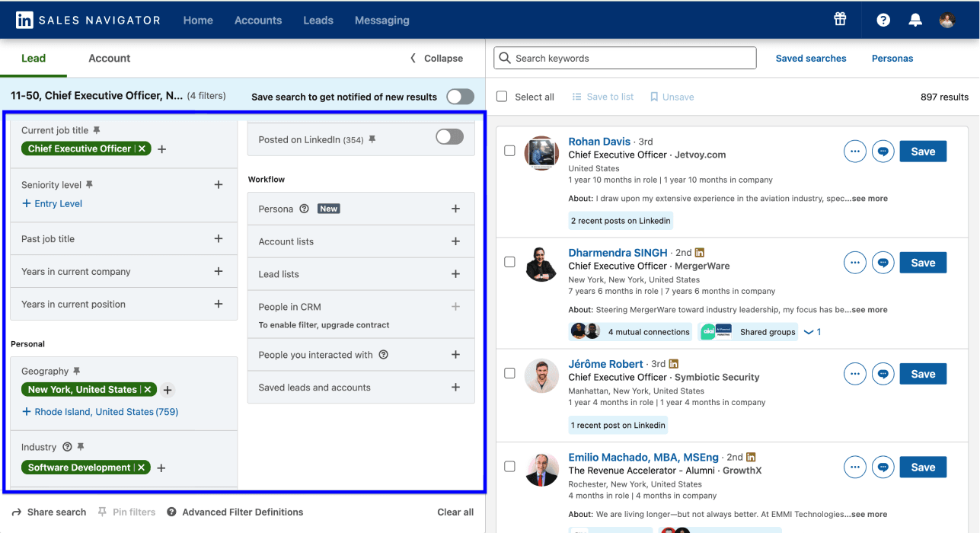This screenshot has height=533, width=980.
Task: Open your Saved searches
Action: click(x=810, y=58)
